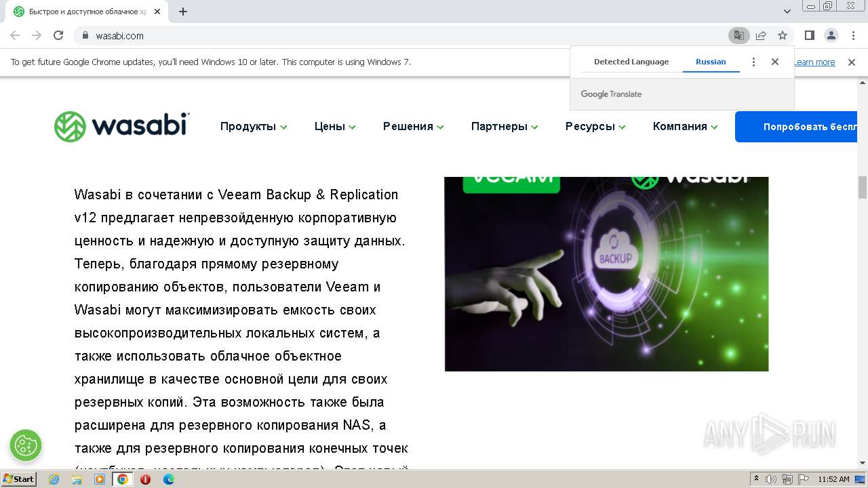The image size is (868, 488).
Task: Open the volume speaker tray icon
Action: tap(771, 479)
